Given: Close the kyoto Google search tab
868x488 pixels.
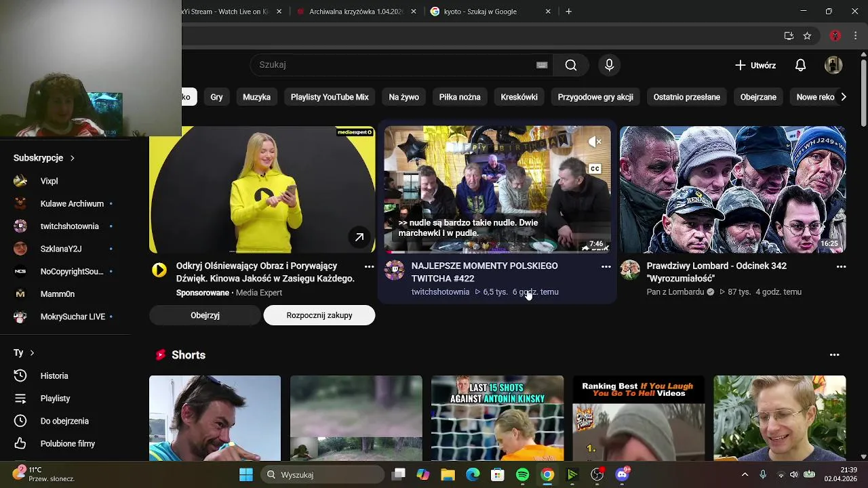Looking at the screenshot, I should (x=548, y=12).
